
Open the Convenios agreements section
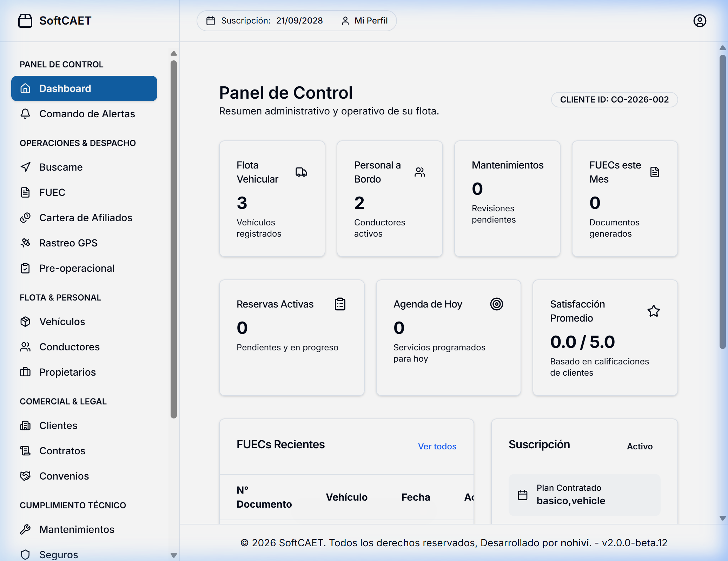pyautogui.click(x=64, y=476)
